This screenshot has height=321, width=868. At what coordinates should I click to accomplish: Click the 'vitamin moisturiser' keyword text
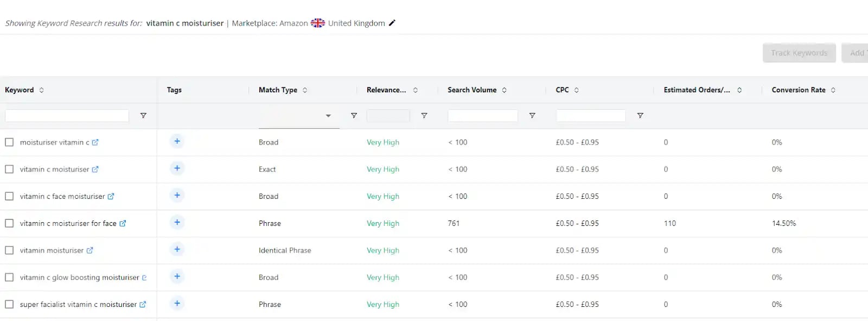click(x=52, y=250)
